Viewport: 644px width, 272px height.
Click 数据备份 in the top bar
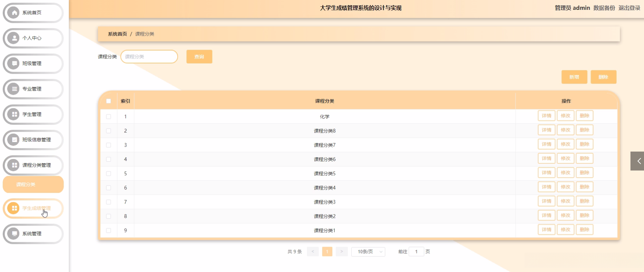[x=604, y=8]
